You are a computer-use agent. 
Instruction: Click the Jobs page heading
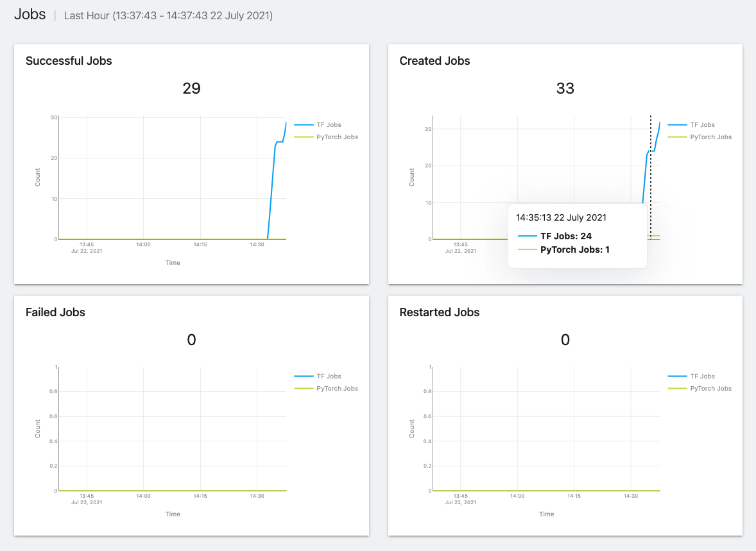[x=30, y=15]
